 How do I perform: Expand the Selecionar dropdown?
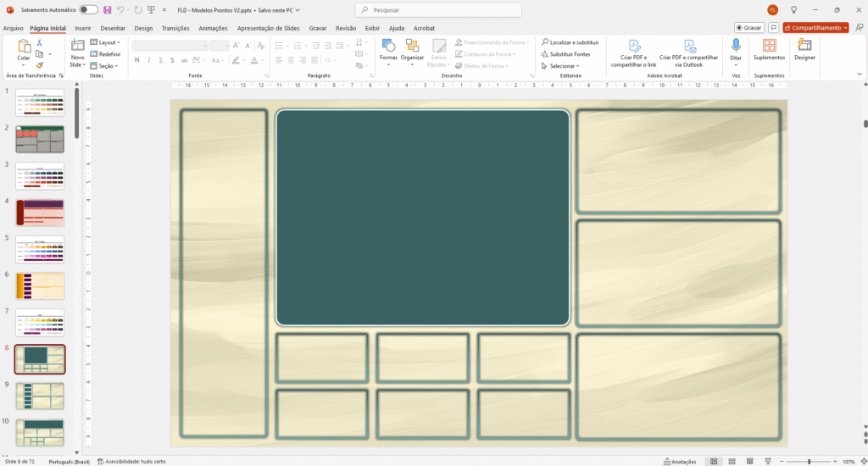[x=563, y=65]
